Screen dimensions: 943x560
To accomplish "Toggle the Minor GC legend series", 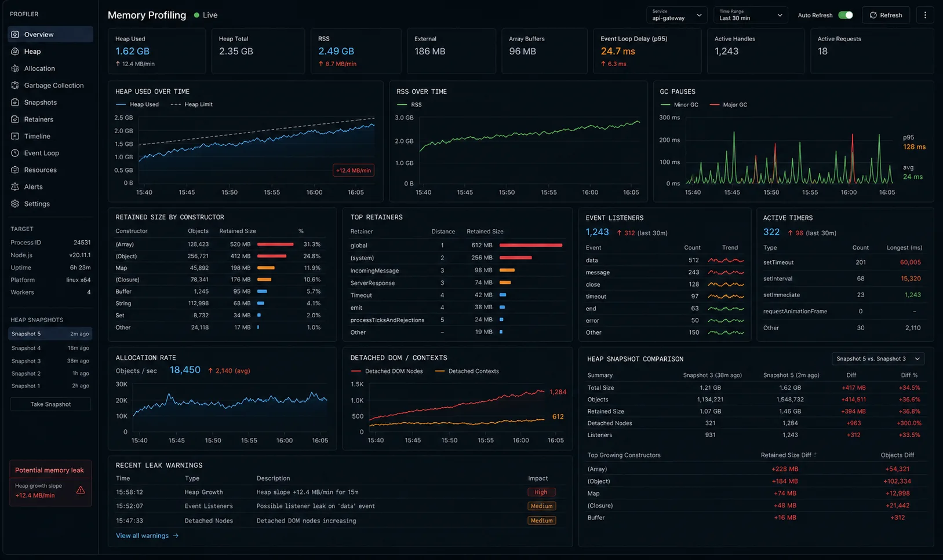I will click(679, 105).
